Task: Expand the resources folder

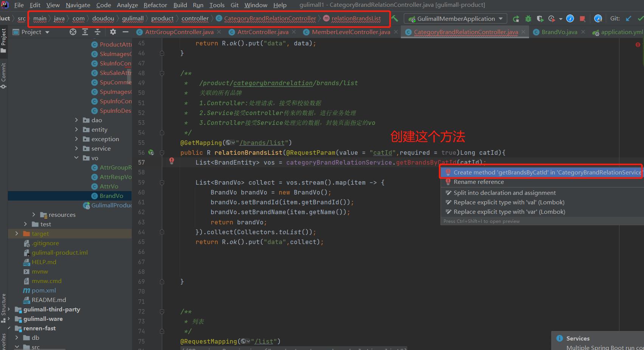Action: click(34, 215)
